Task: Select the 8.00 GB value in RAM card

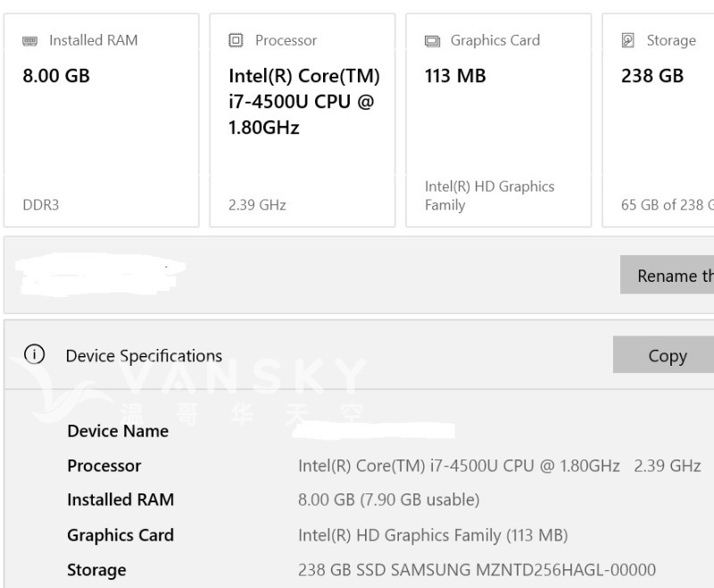Action: (x=56, y=76)
